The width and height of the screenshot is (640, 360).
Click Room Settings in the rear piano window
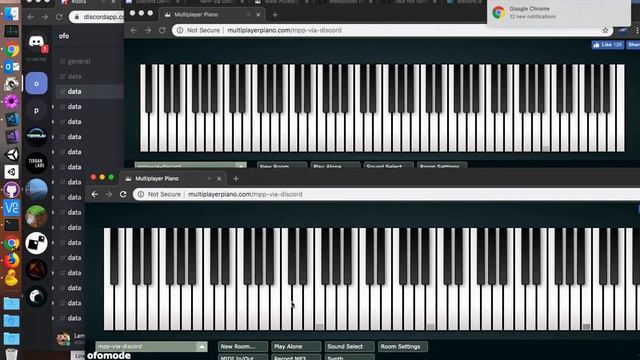[442, 166]
